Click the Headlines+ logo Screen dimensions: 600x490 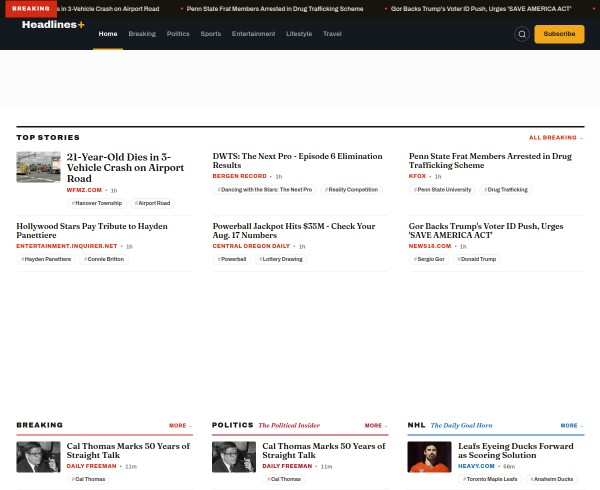pos(53,24)
